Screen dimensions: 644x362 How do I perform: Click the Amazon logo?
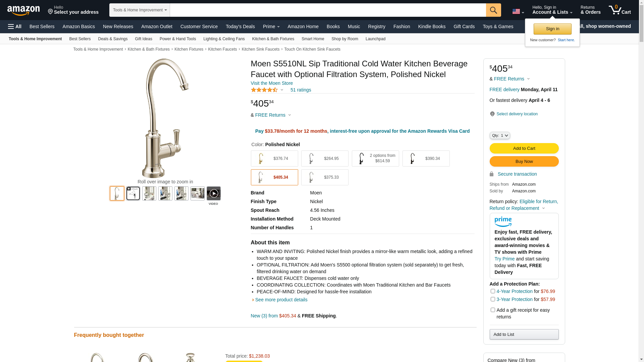pyautogui.click(x=23, y=10)
